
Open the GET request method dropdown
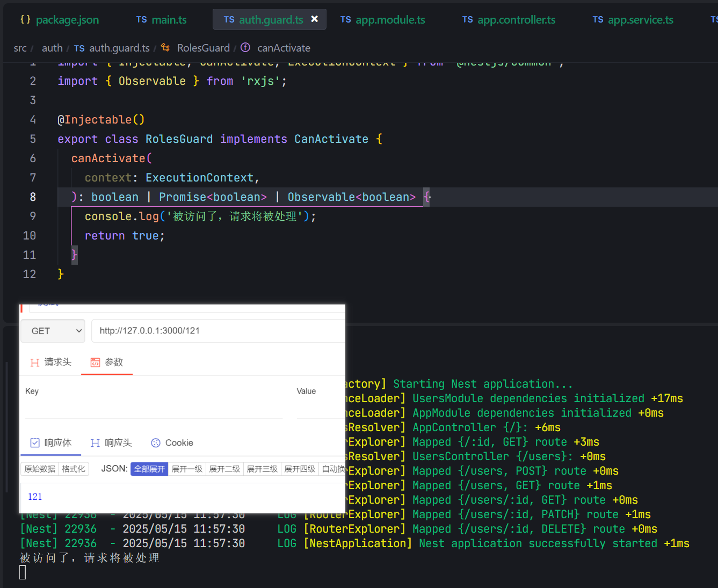[53, 331]
